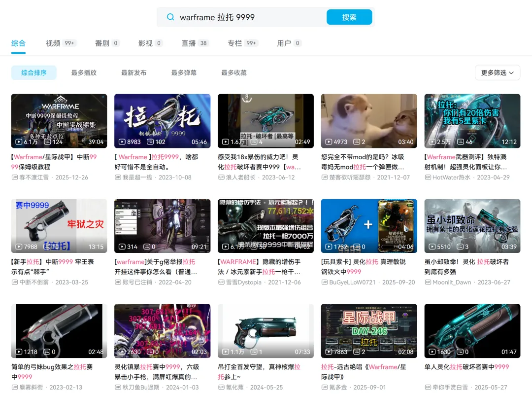
Task: Visit uploader HotWater热水
Action: (452, 178)
